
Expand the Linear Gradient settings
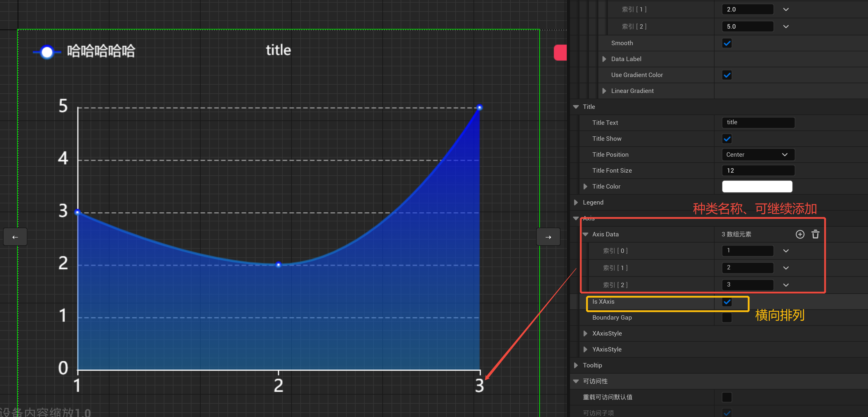[604, 91]
